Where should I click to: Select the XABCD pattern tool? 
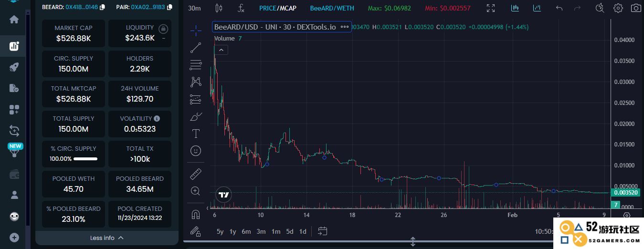click(x=196, y=82)
